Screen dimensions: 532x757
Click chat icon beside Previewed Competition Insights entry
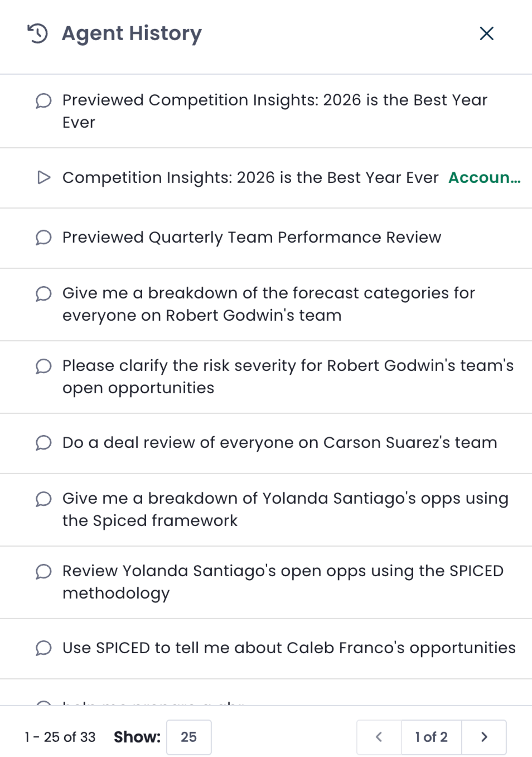[x=43, y=101]
